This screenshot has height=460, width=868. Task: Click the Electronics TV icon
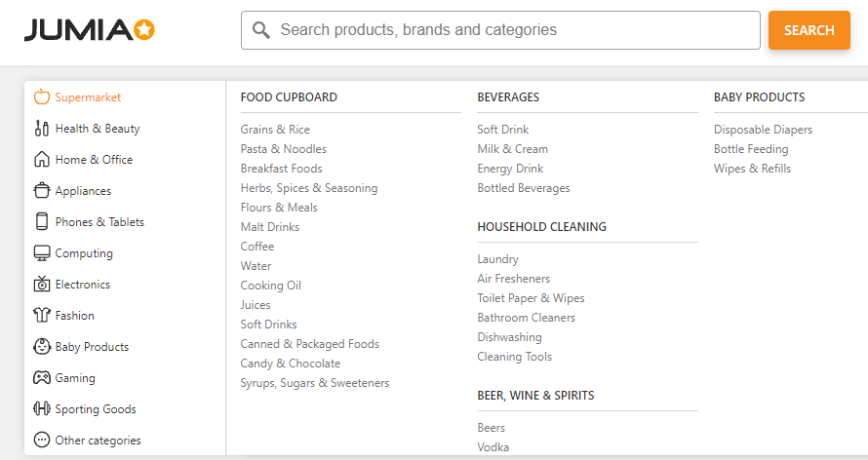(41, 285)
